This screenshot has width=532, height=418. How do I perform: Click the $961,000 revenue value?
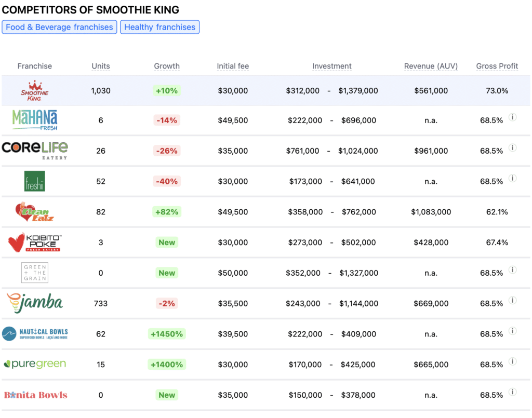[x=431, y=151]
